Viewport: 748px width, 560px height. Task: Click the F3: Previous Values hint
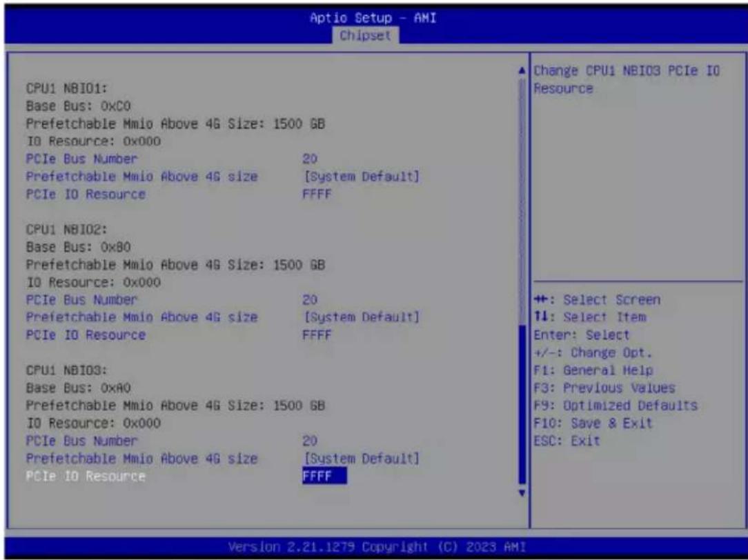[x=604, y=388]
